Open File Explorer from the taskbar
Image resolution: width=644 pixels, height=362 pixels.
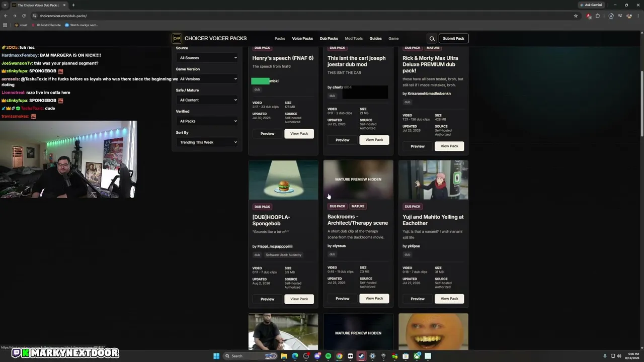pos(284,356)
